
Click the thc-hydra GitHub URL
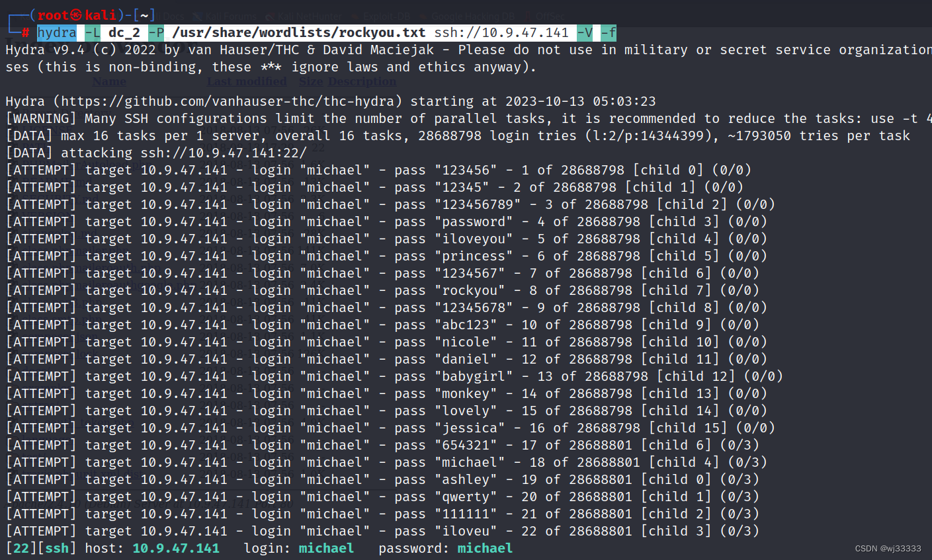pos(232,101)
